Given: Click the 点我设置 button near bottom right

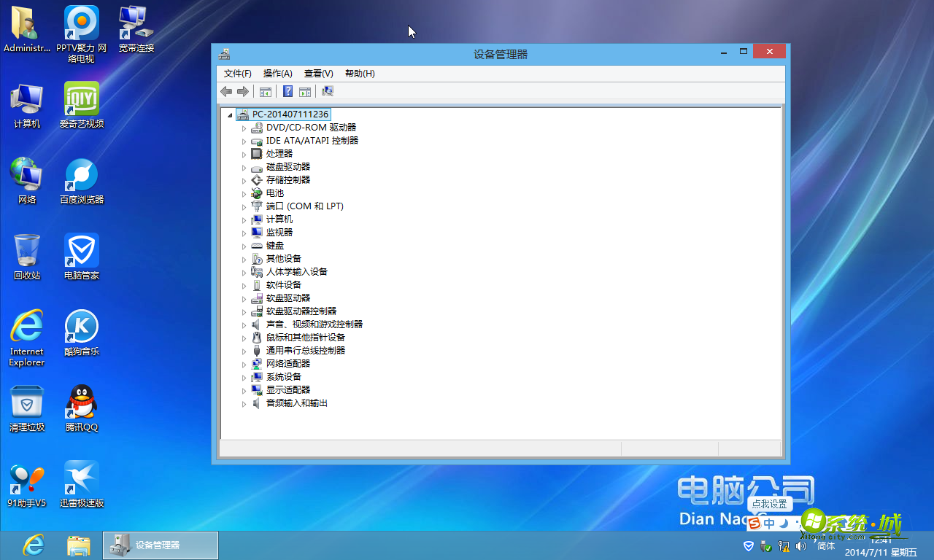Looking at the screenshot, I should tap(768, 503).
